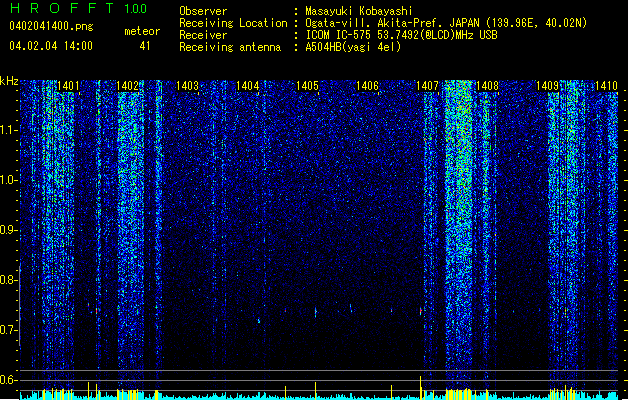Click the meteor label
The height and width of the screenshot is (400, 629).
[x=142, y=31]
